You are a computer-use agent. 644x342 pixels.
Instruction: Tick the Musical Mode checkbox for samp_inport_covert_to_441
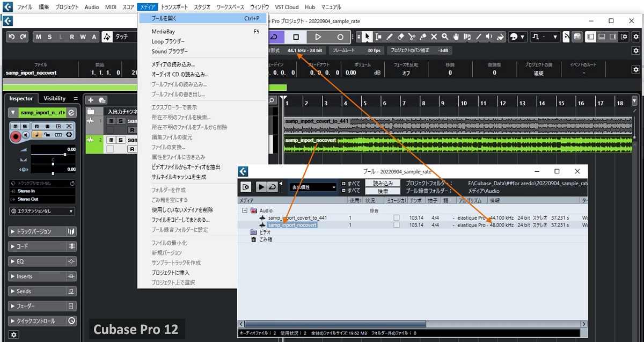click(397, 217)
